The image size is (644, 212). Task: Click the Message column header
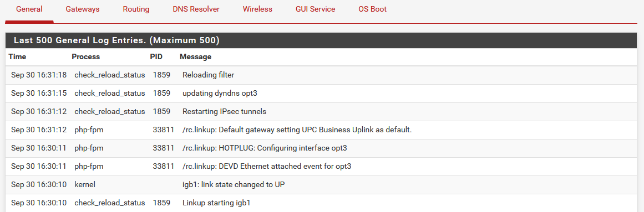tap(195, 56)
